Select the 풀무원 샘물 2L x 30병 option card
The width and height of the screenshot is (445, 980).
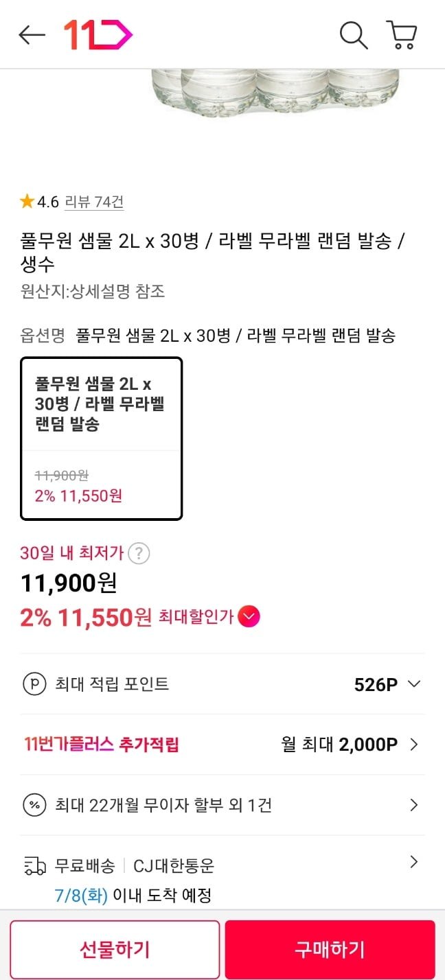[x=102, y=438]
